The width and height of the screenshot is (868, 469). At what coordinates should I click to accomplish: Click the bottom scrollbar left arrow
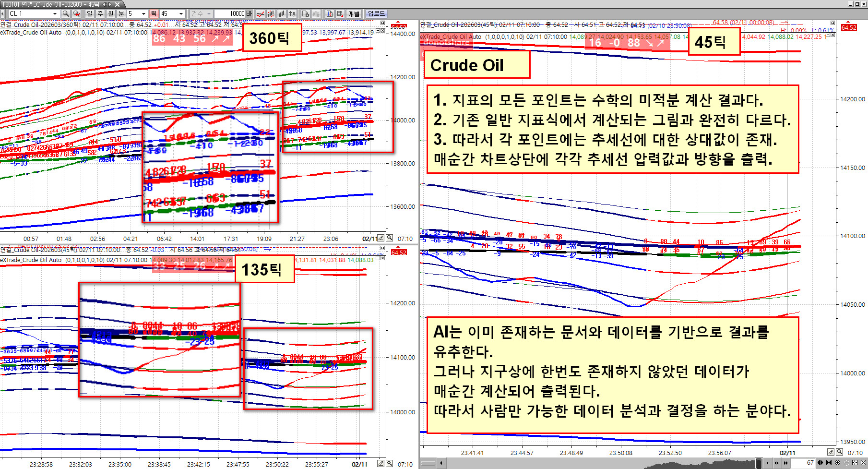point(441,463)
